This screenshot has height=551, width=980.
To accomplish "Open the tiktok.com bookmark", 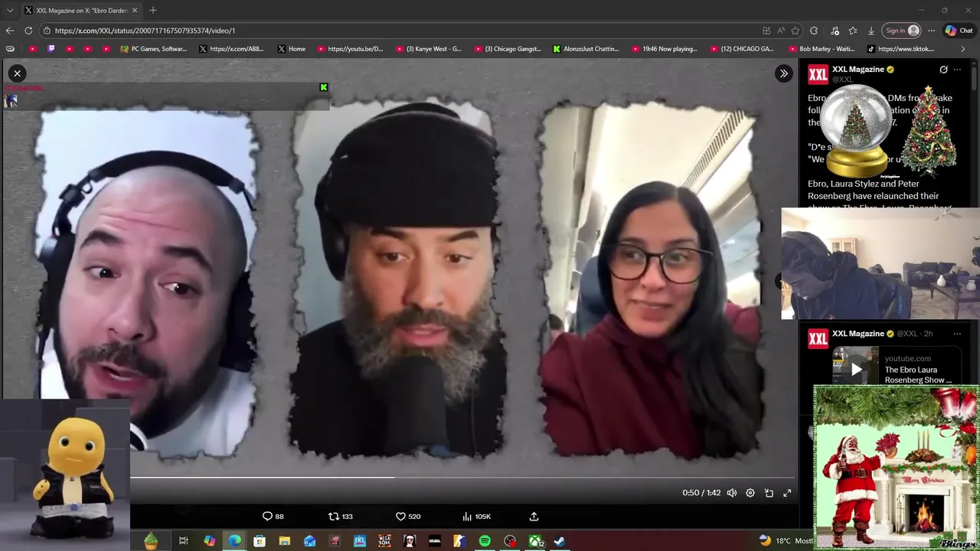I will point(900,48).
